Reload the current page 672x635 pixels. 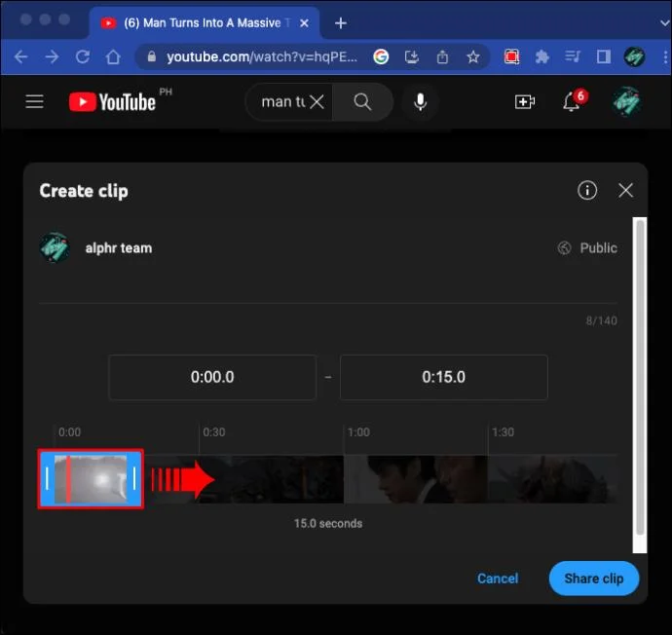pyautogui.click(x=83, y=56)
